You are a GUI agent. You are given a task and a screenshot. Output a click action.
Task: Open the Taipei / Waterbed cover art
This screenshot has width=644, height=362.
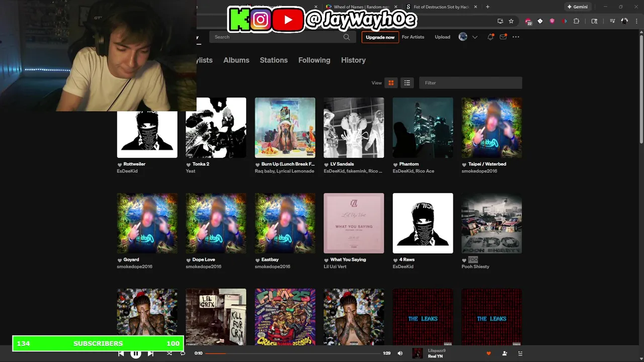pyautogui.click(x=492, y=128)
